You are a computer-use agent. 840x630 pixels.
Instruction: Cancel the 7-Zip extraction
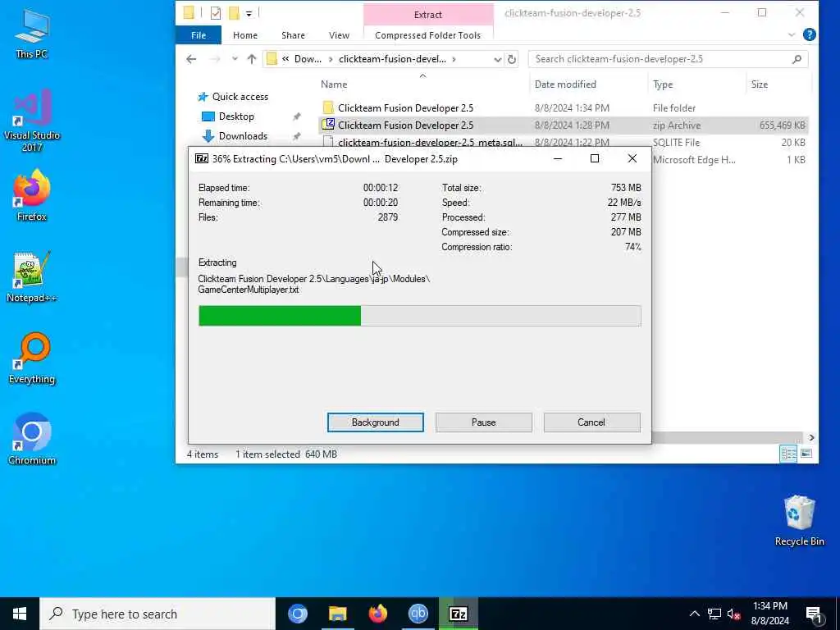point(591,422)
